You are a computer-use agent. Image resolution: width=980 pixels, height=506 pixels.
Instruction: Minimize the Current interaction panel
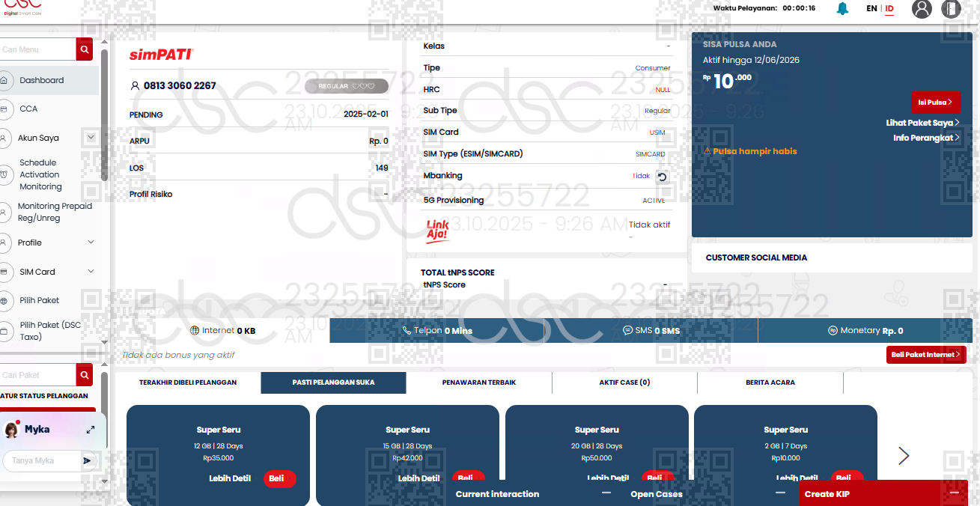click(606, 493)
